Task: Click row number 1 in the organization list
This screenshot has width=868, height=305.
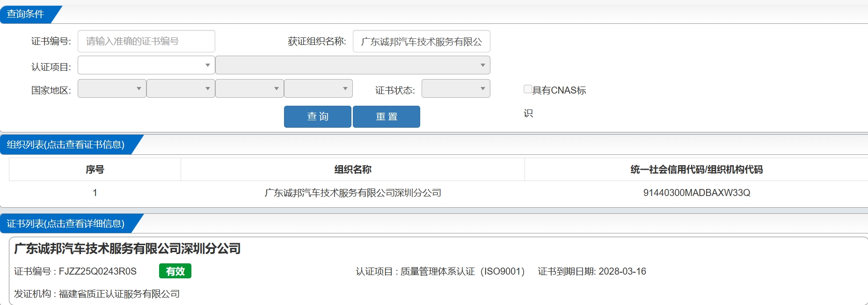Action: coord(95,193)
